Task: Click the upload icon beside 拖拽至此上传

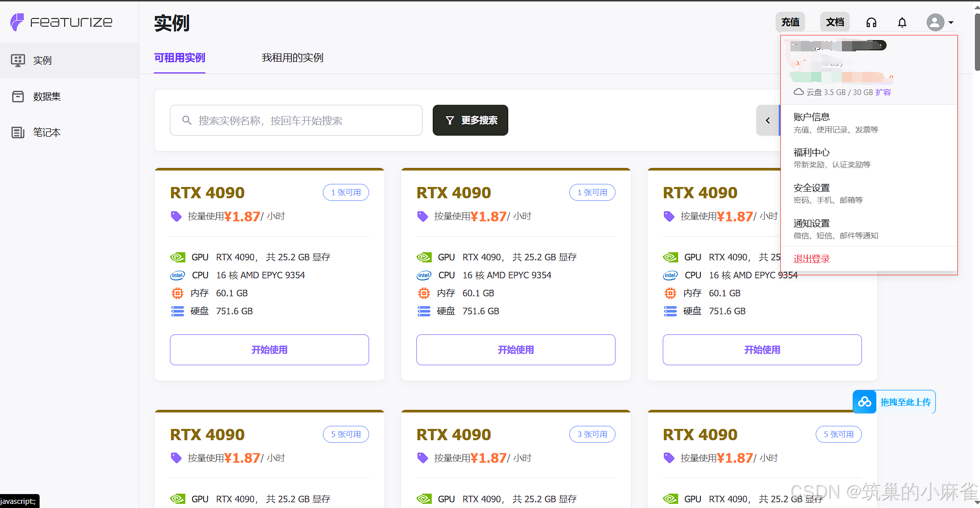Action: tap(864, 402)
